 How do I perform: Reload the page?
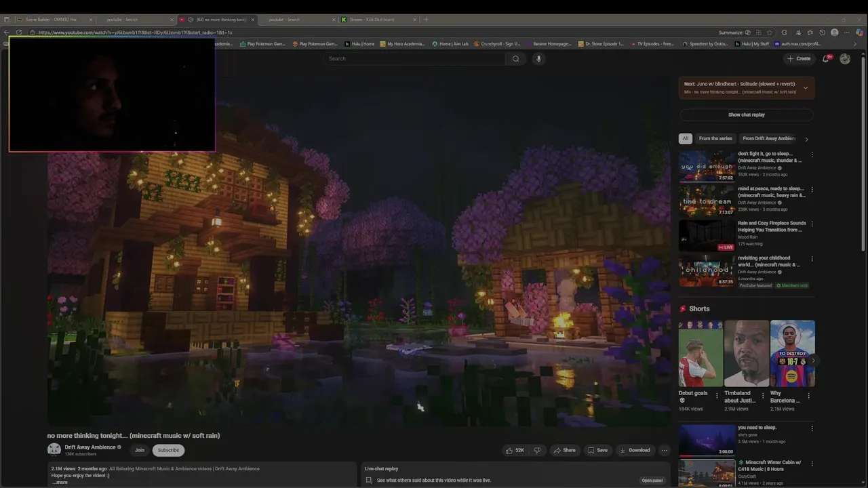pyautogui.click(x=19, y=33)
